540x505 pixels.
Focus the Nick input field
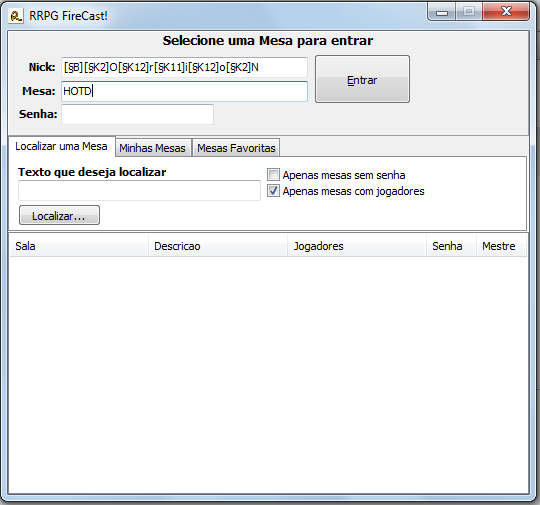[184, 67]
